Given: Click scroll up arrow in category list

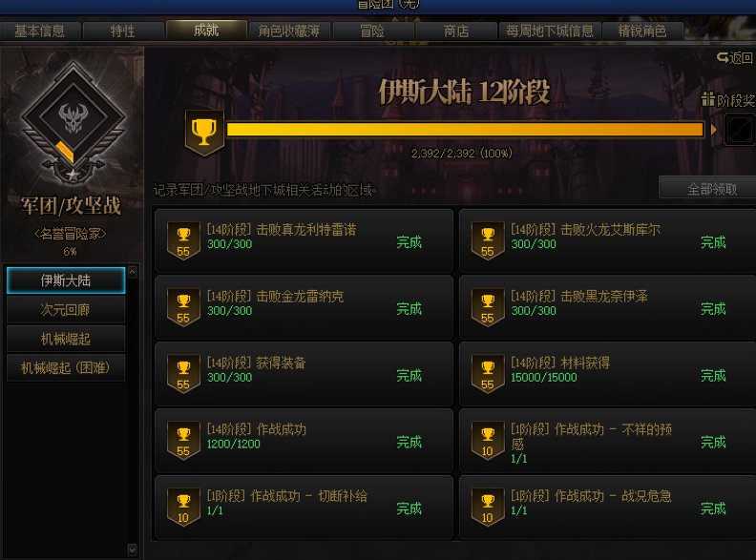Looking at the screenshot, I should click(132, 272).
